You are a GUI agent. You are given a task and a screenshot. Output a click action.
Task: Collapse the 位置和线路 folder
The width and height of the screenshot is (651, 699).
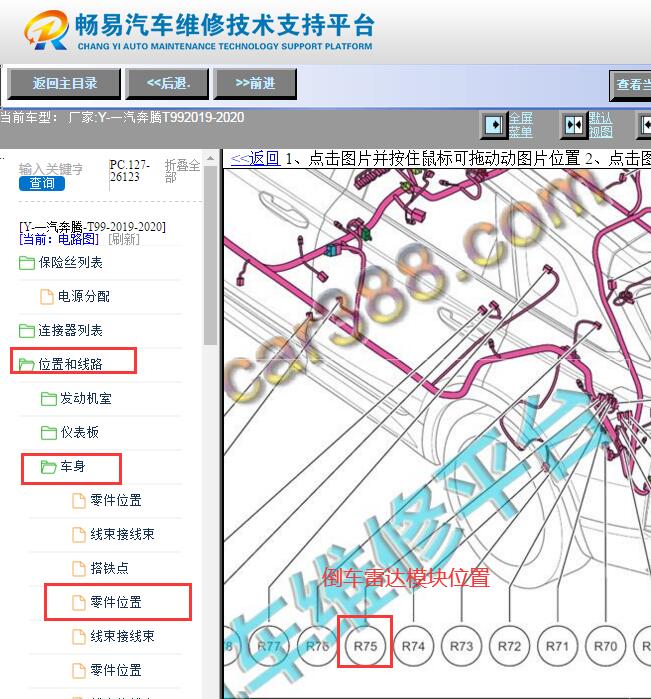click(x=70, y=364)
